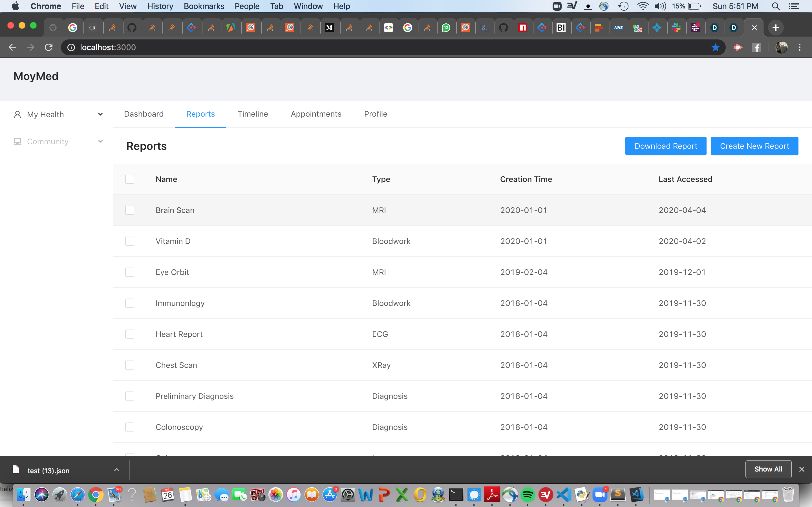Click the Create New Report button
Screen dimensions: 812x507
tap(754, 146)
